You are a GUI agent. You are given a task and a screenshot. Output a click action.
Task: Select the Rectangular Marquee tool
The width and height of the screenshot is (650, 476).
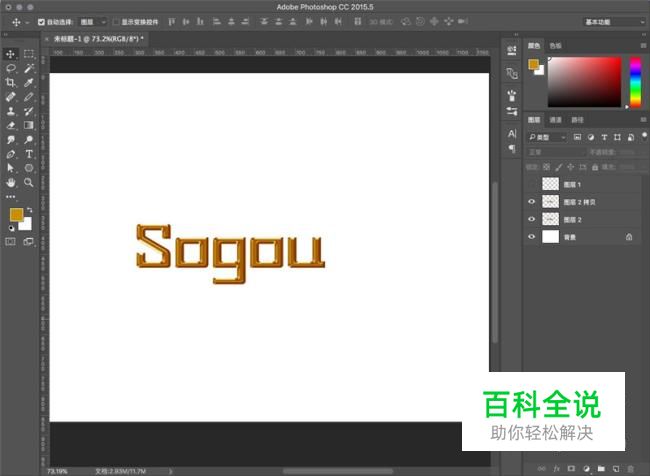pos(29,54)
